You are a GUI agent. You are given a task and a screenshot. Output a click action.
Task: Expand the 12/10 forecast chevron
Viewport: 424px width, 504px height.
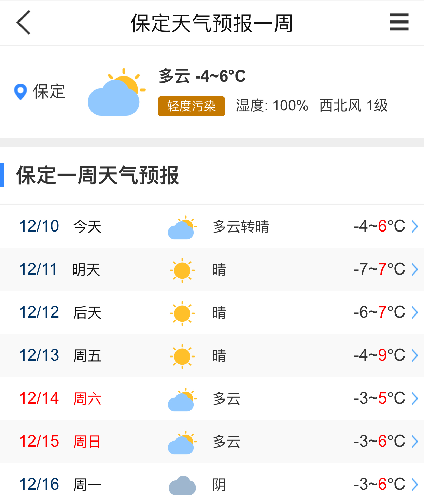pos(415,226)
